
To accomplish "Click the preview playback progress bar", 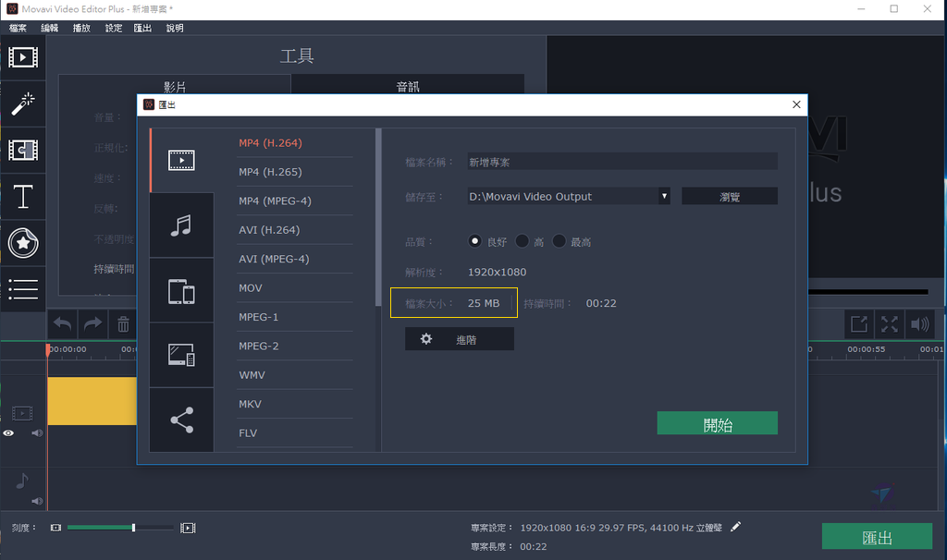I will [x=867, y=292].
